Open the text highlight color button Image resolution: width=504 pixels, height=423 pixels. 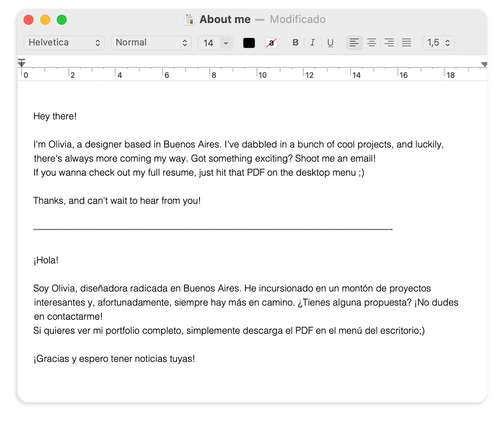coord(271,43)
